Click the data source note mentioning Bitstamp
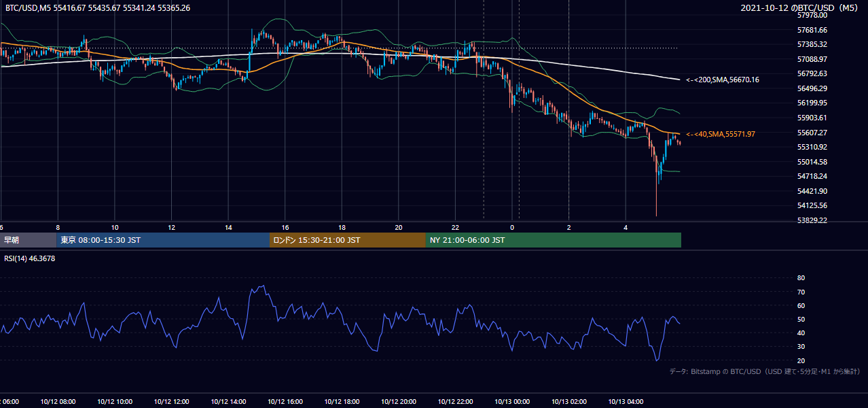 tap(765, 371)
